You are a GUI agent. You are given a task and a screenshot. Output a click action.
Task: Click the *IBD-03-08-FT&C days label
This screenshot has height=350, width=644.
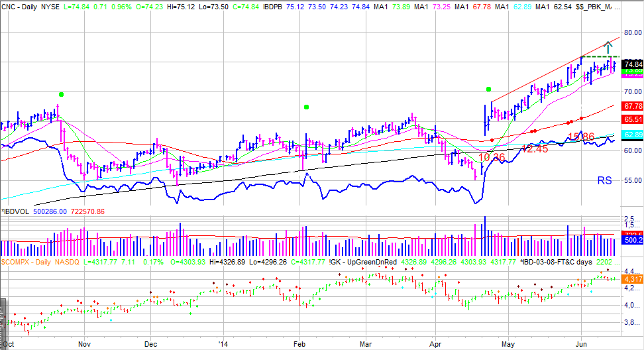pos(556,262)
